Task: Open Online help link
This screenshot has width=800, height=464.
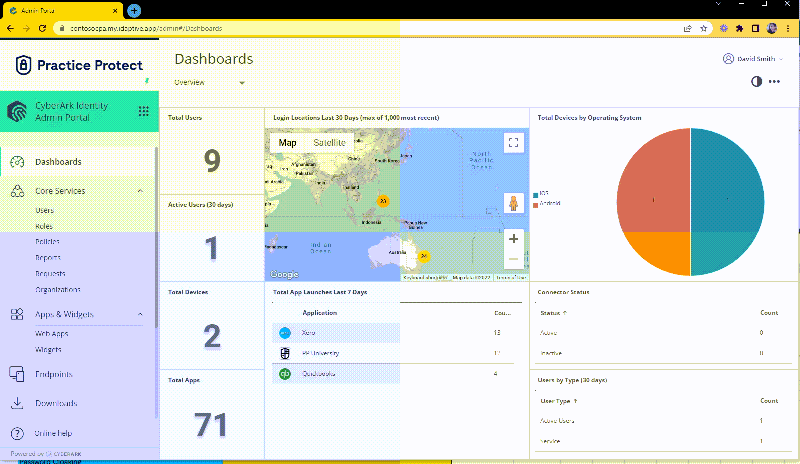Action: 53,433
